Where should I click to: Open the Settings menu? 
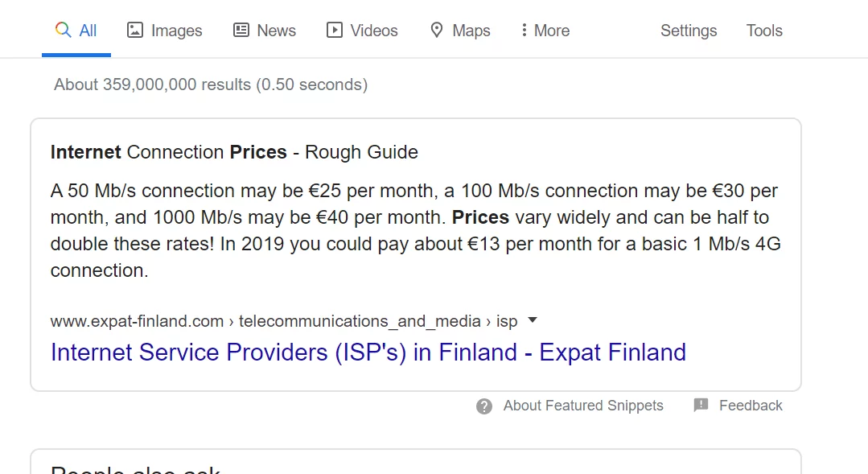(x=689, y=31)
